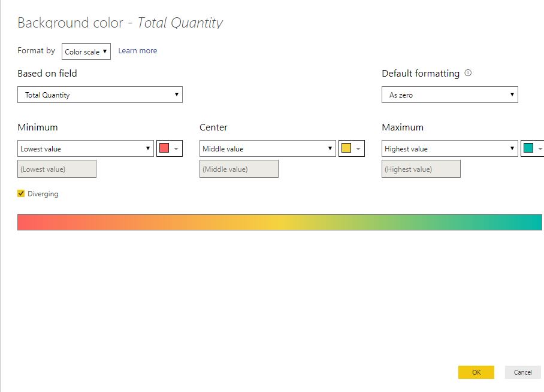This screenshot has width=544, height=392.
Task: Click the (Highest value) input box
Action: [421, 169]
